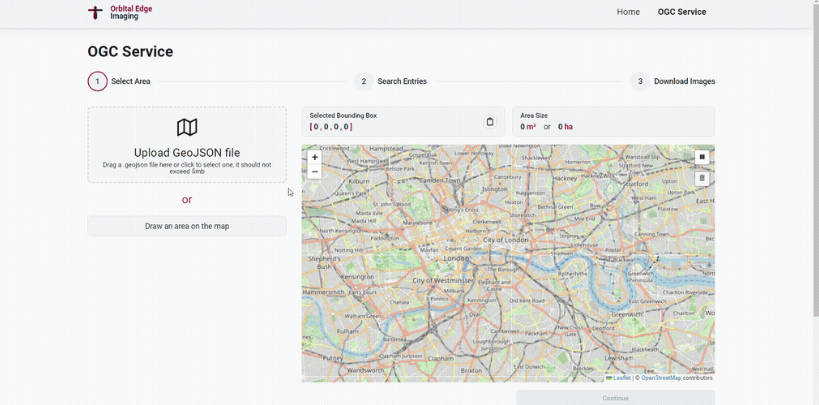
Task: Click the map icon in the upload box
Action: [187, 127]
